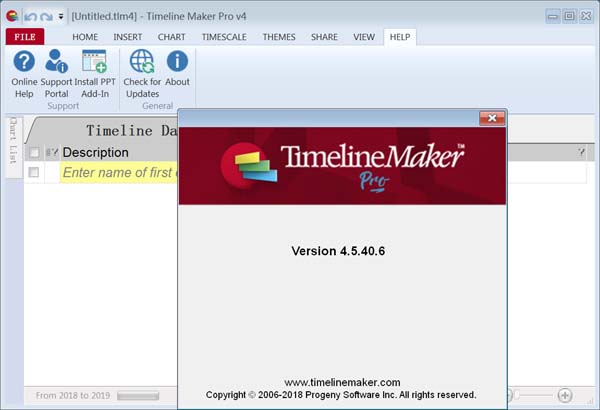Viewport: 600px width, 410px height.
Task: Toggle the header select-all checkbox
Action: 34,153
